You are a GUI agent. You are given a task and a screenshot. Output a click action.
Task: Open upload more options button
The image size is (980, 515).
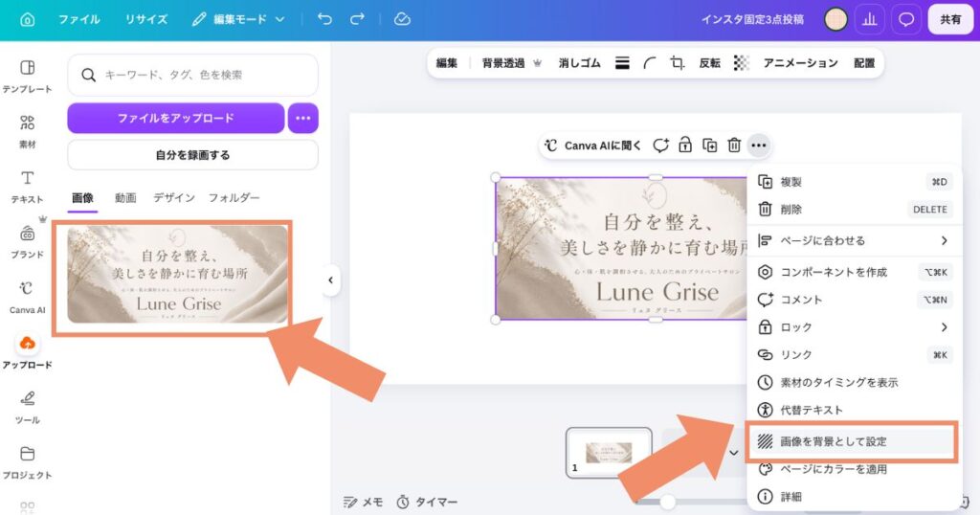point(303,118)
